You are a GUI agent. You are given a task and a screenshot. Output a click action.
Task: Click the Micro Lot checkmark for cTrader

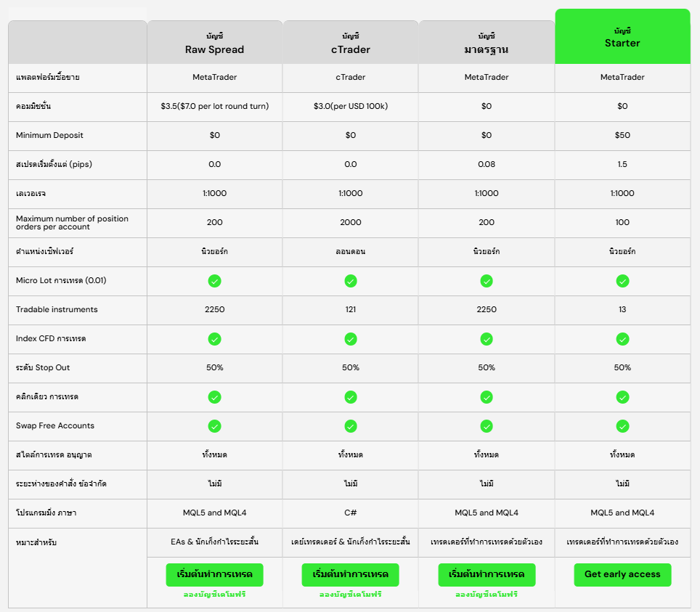coord(351,281)
